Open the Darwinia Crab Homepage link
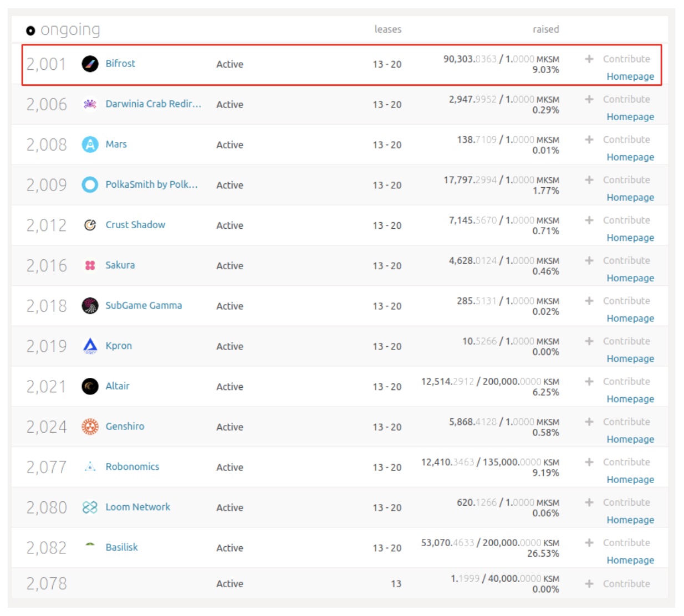Image resolution: width=684 pixels, height=616 pixels. tap(630, 117)
